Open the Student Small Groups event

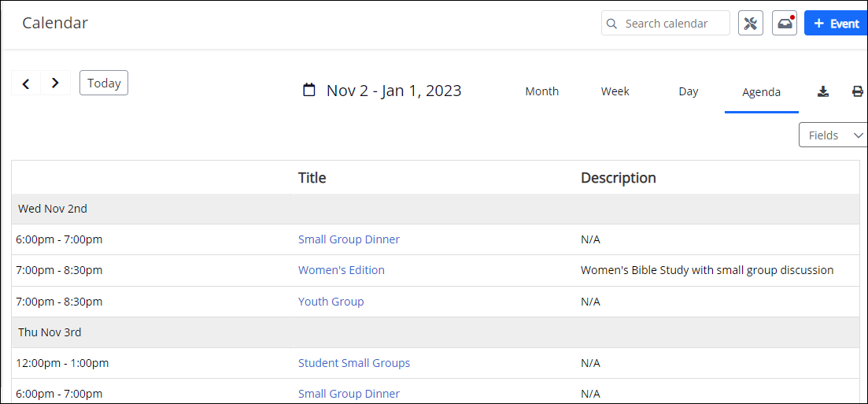coord(353,363)
